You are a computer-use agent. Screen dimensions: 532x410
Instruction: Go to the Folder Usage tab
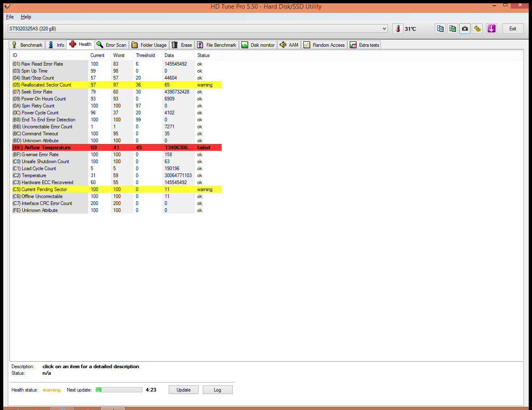pyautogui.click(x=149, y=45)
